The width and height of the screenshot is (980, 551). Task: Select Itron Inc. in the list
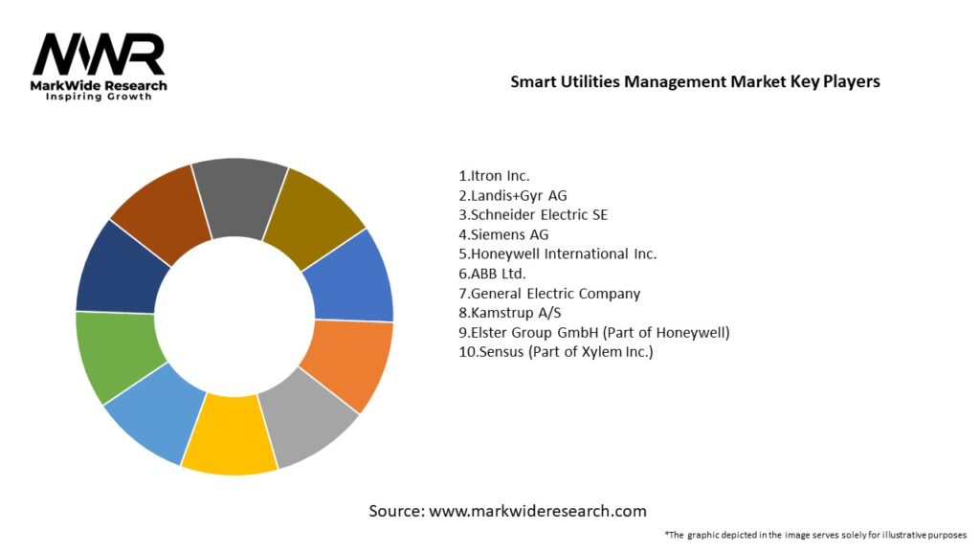coord(495,176)
